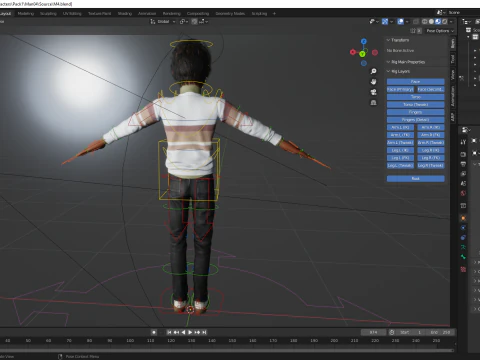
Task: Click the zoom magnifier icon in viewport
Action: coord(374,71)
